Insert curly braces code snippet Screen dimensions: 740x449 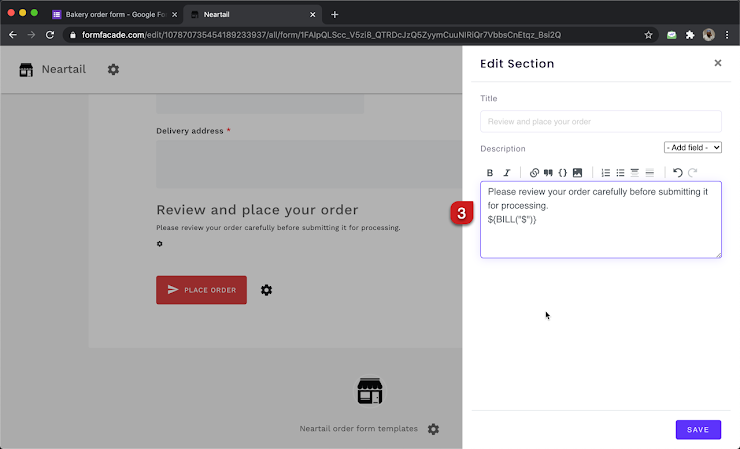[563, 173]
